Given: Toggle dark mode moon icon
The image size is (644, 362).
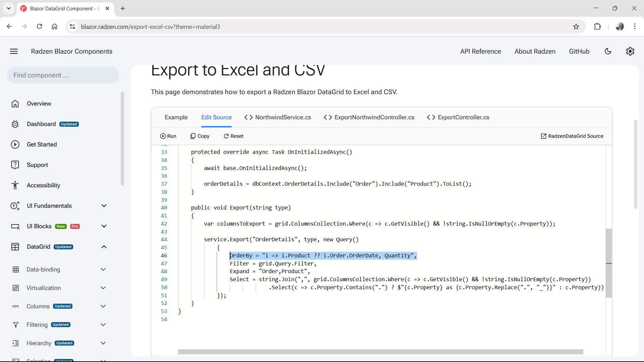Looking at the screenshot, I should pyautogui.click(x=608, y=51).
